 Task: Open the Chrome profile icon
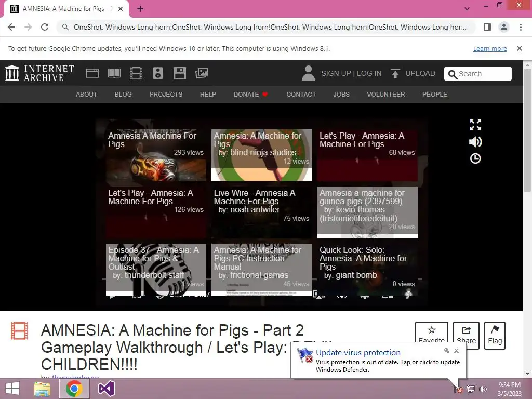pyautogui.click(x=504, y=27)
